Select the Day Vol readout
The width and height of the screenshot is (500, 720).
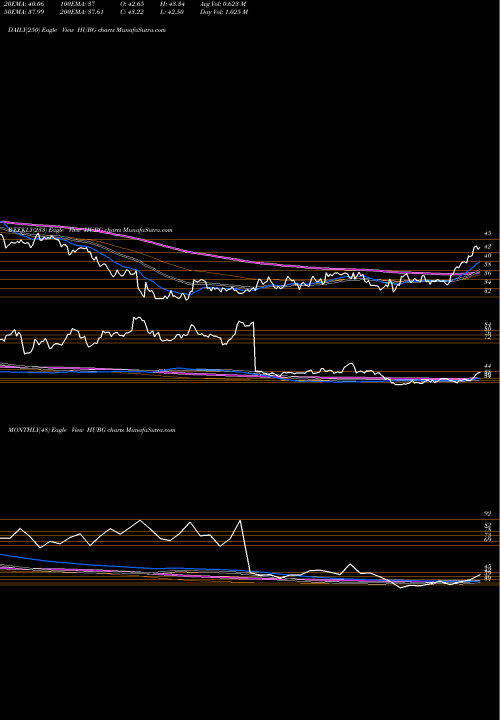click(224, 12)
